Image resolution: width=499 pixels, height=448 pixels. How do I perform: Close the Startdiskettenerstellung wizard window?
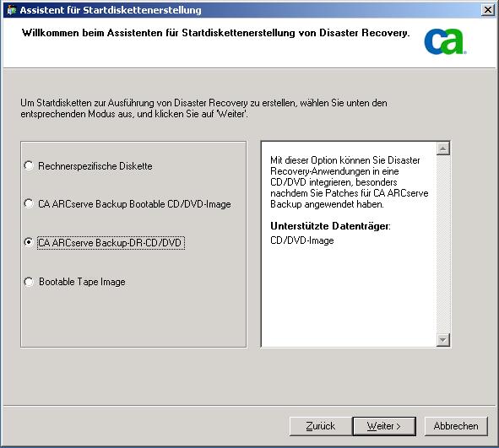(x=488, y=10)
